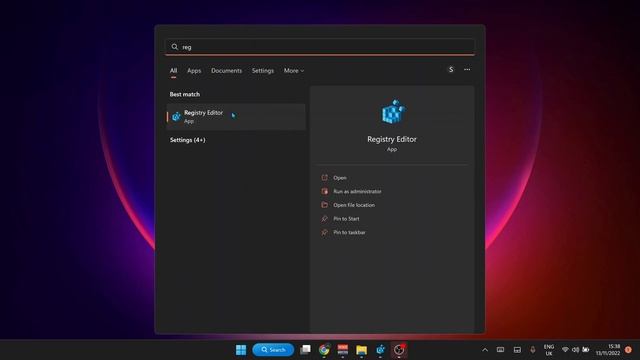
Task: Switch to the Documents filter tab
Action: click(227, 71)
